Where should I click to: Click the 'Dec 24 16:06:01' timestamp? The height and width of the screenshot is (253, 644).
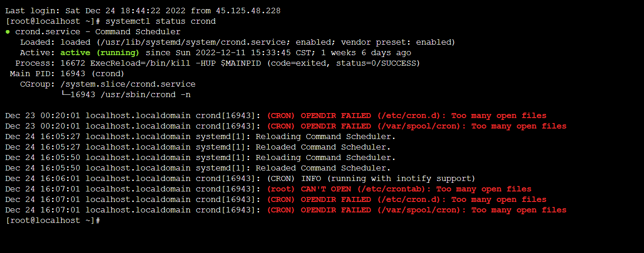point(43,179)
